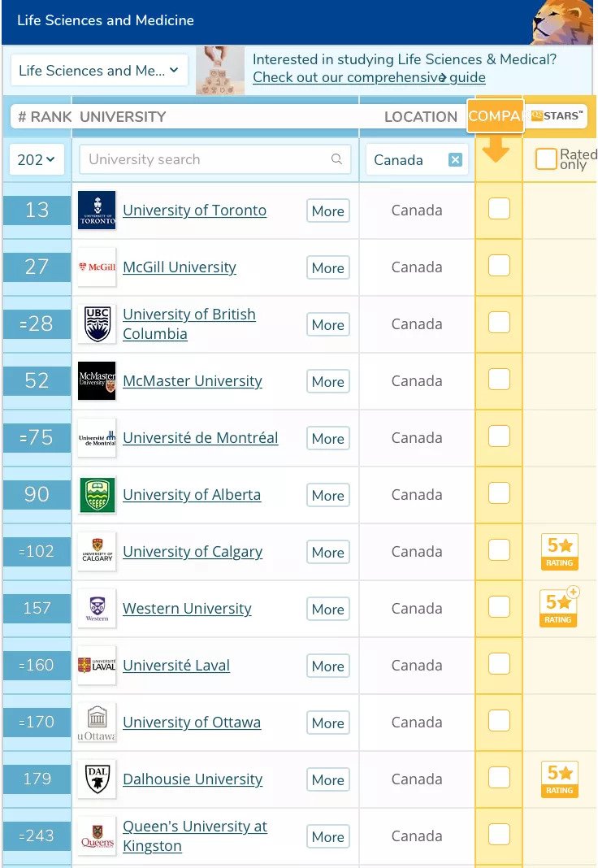Expand More details for University of Toronto
Screen dimensions: 598x868
click(x=328, y=211)
